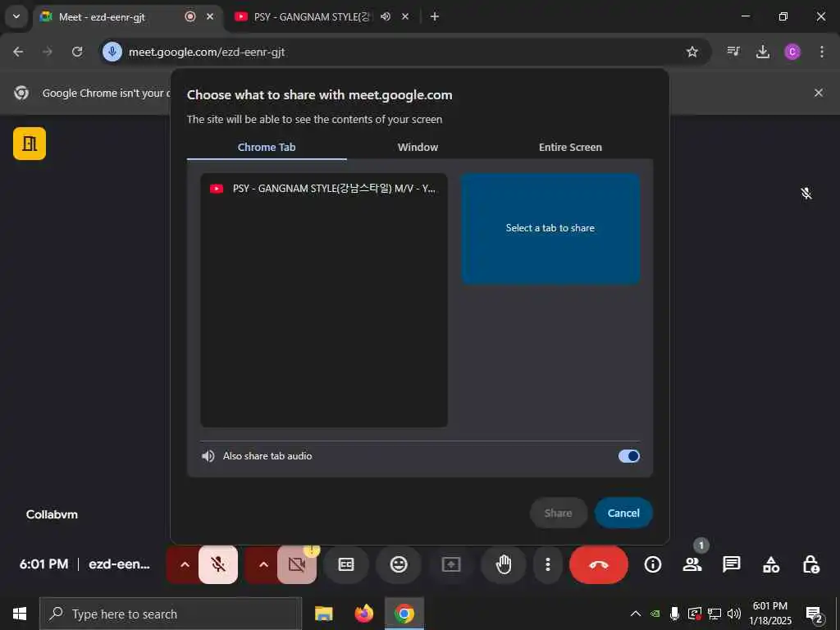The height and width of the screenshot is (630, 840).
Task: Open Firefox from taskbar
Action: [363, 614]
